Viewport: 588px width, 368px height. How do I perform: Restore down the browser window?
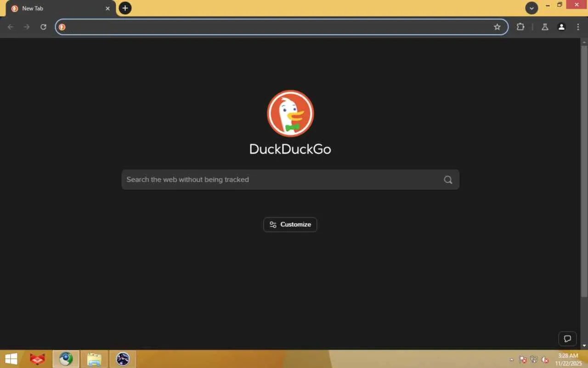pyautogui.click(x=560, y=5)
